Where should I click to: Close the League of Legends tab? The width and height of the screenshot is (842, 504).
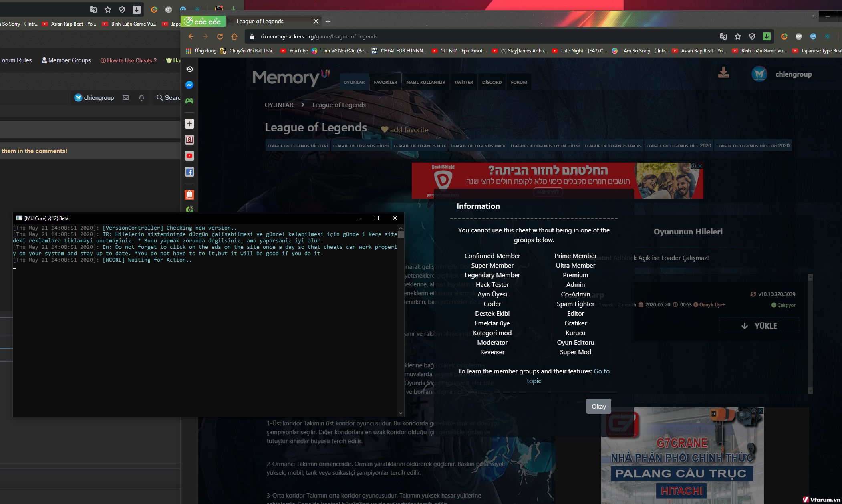(316, 21)
